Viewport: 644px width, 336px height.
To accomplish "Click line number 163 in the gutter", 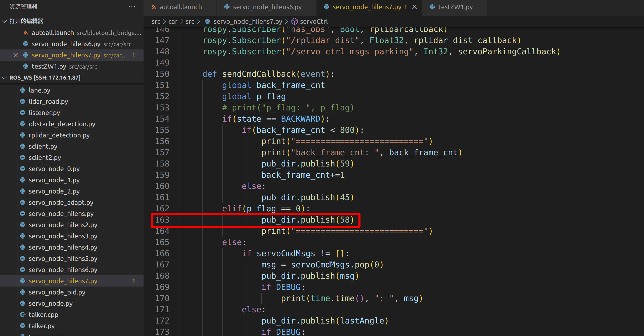I will (x=162, y=220).
